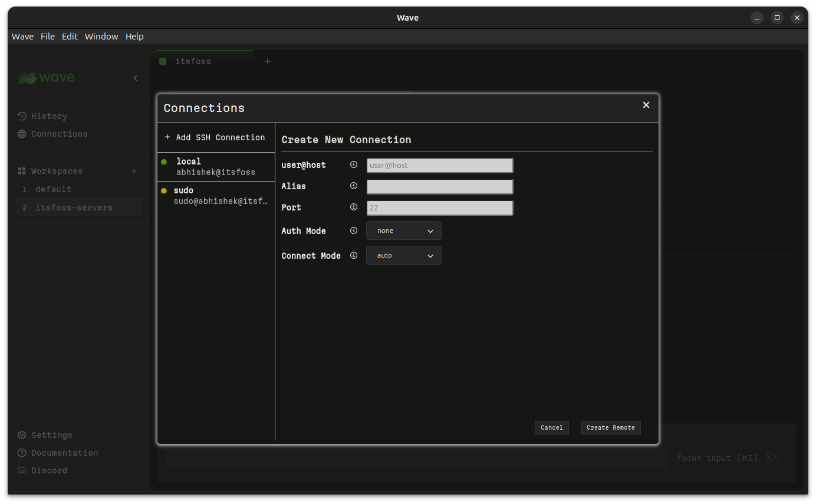This screenshot has height=504, width=816.
Task: Open Wave Settings from sidebar
Action: point(50,434)
